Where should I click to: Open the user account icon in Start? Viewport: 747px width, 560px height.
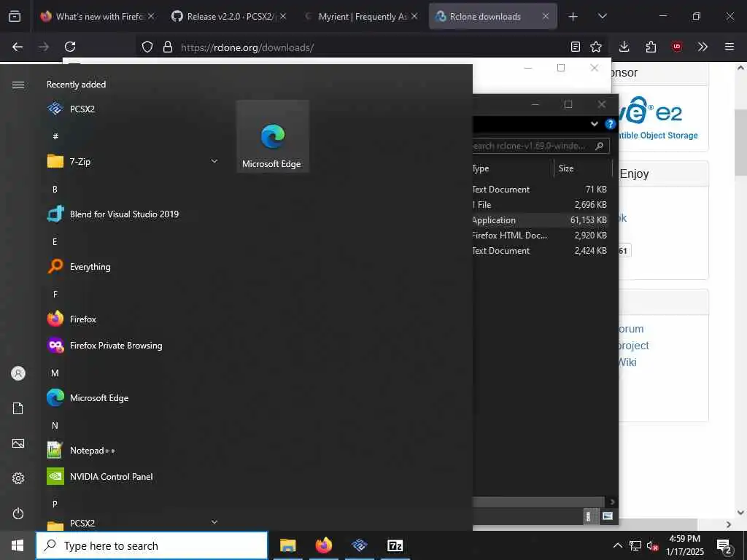pos(18,373)
